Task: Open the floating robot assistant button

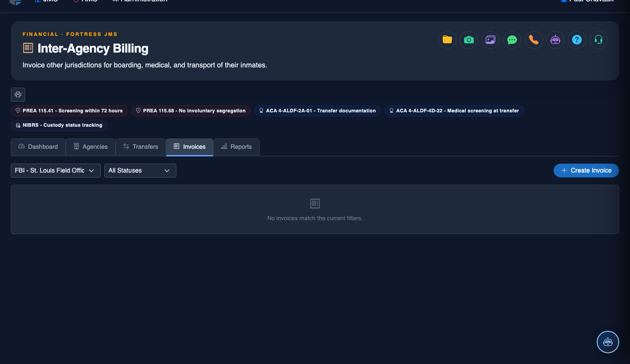Action: click(608, 342)
